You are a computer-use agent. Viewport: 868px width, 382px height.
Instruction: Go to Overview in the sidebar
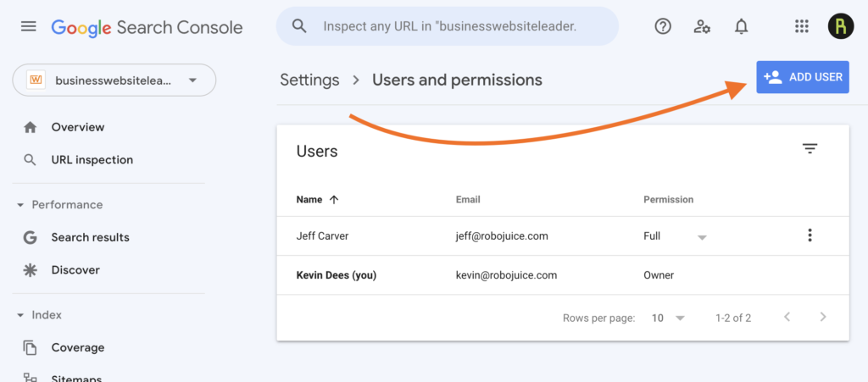click(77, 127)
